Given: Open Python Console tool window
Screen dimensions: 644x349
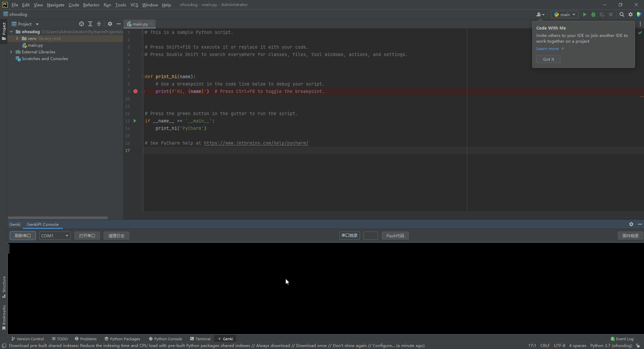Looking at the screenshot, I should (165, 339).
